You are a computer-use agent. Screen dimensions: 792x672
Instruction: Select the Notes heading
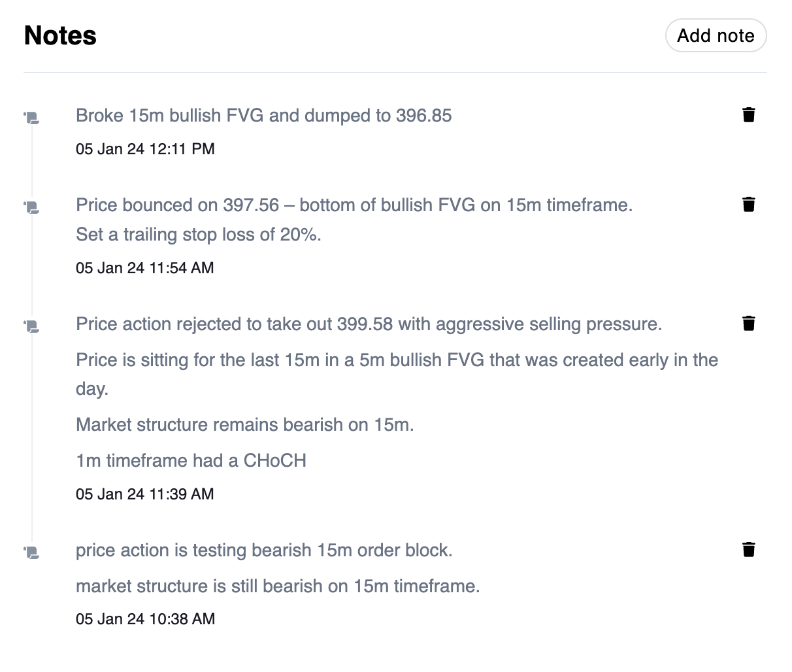point(60,35)
